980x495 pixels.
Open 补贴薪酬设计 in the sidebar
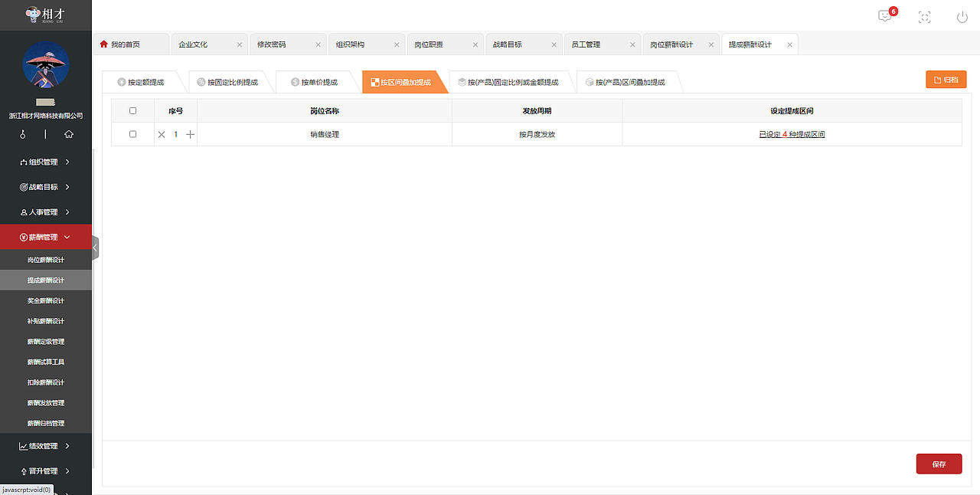(46, 321)
